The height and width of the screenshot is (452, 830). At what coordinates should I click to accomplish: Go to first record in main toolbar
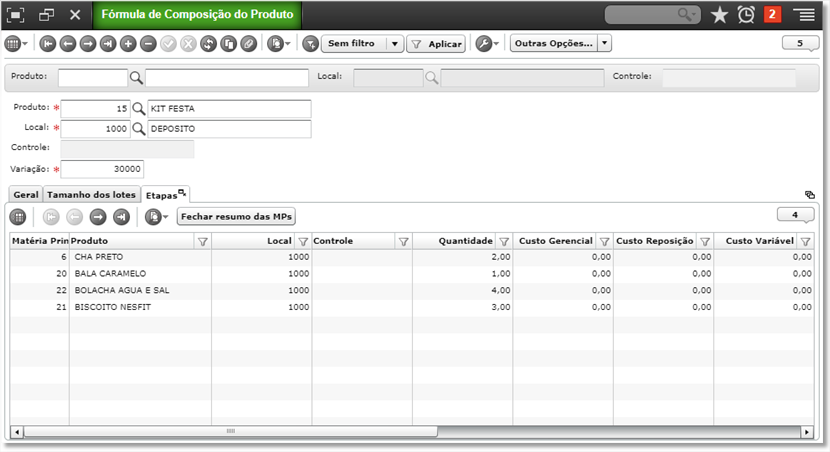(x=48, y=44)
